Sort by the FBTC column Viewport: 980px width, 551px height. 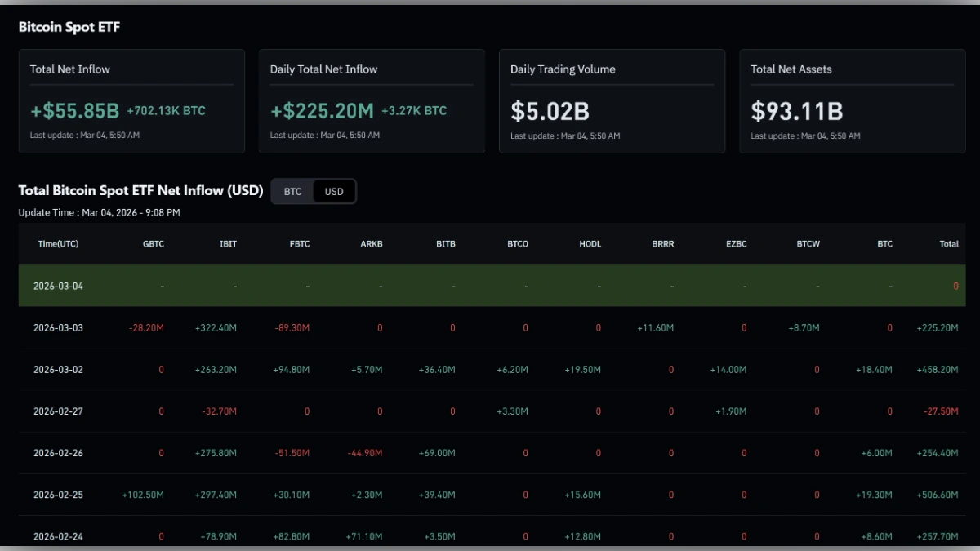coord(299,243)
